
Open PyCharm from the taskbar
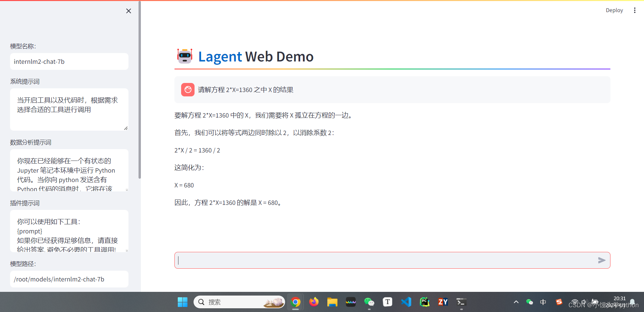point(425,302)
